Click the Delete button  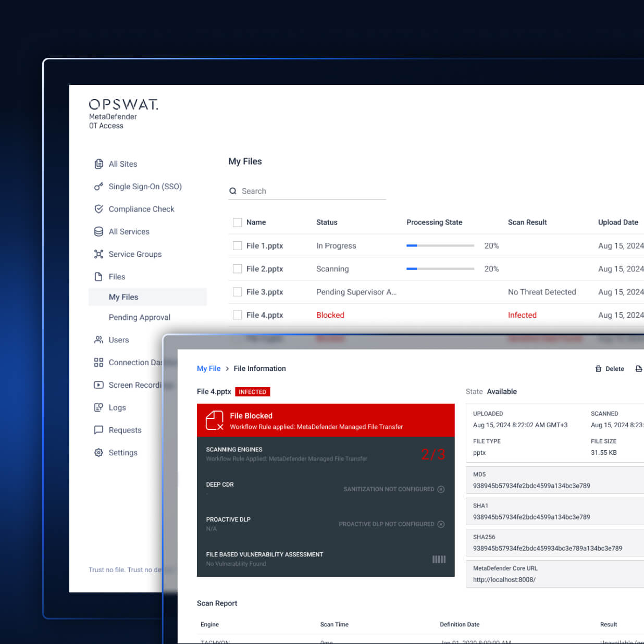point(610,368)
